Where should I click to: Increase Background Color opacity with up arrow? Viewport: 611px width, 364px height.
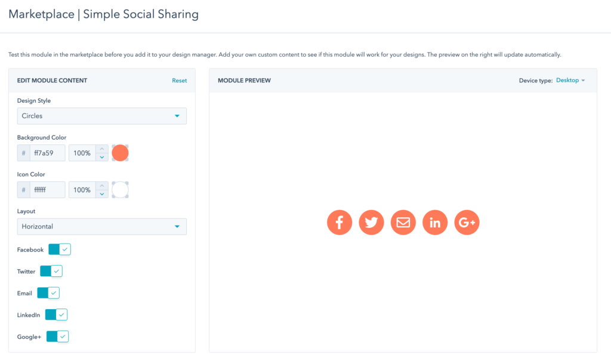(x=102, y=149)
